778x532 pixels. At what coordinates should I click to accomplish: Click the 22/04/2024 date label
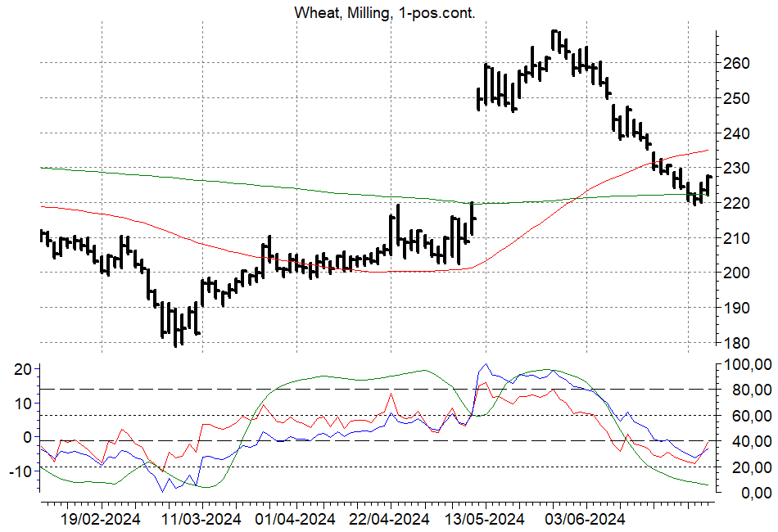coord(390,520)
